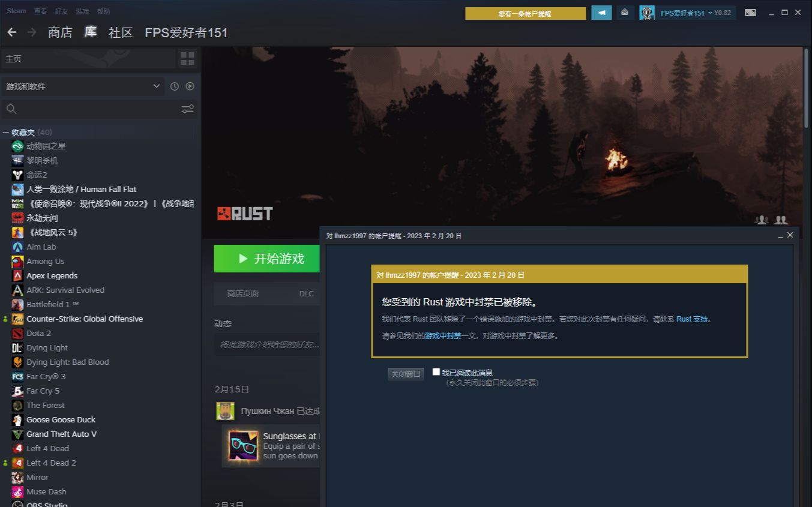The image size is (812, 507).
Task: Go to the 商店 tab
Action: tap(60, 32)
